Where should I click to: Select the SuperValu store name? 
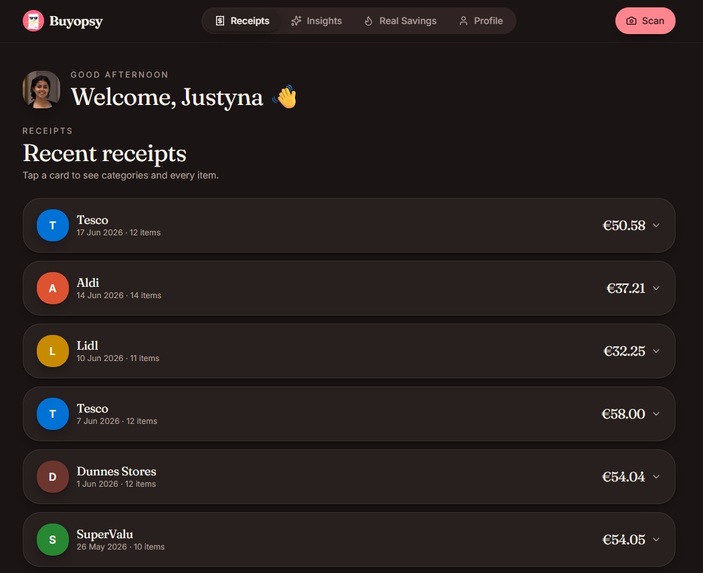click(x=105, y=534)
